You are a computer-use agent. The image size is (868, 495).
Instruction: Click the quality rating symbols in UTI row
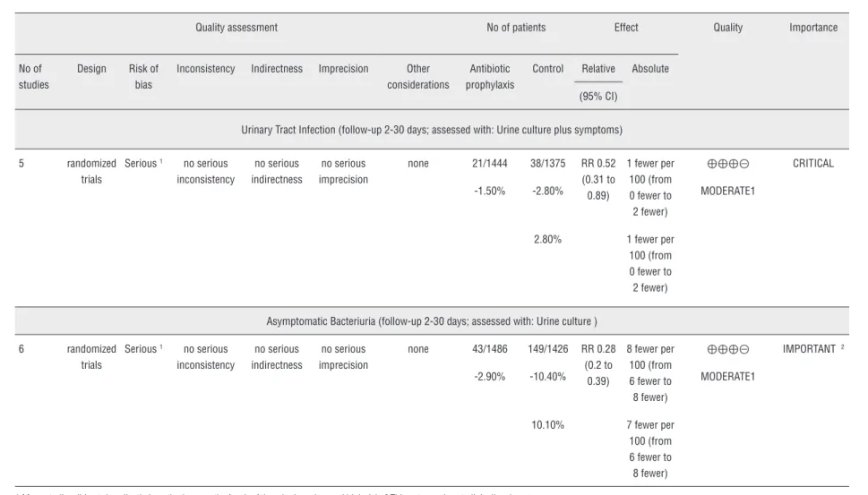point(728,164)
